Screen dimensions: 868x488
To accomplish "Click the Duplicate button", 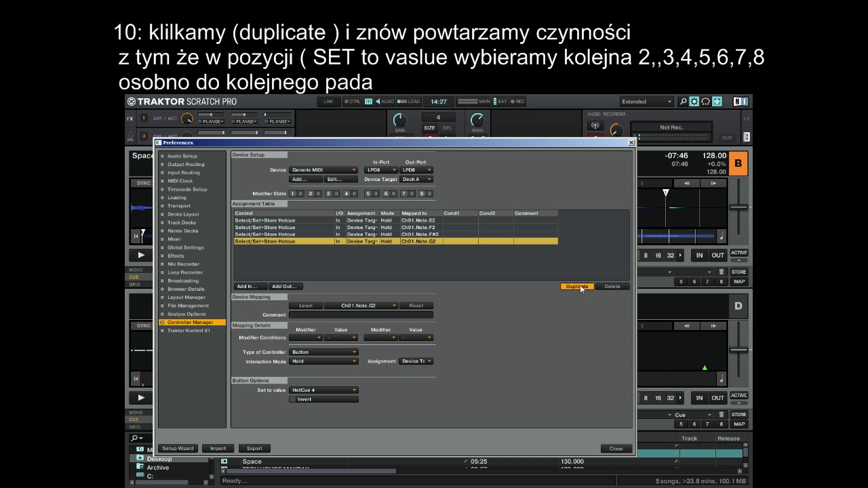I will [576, 287].
